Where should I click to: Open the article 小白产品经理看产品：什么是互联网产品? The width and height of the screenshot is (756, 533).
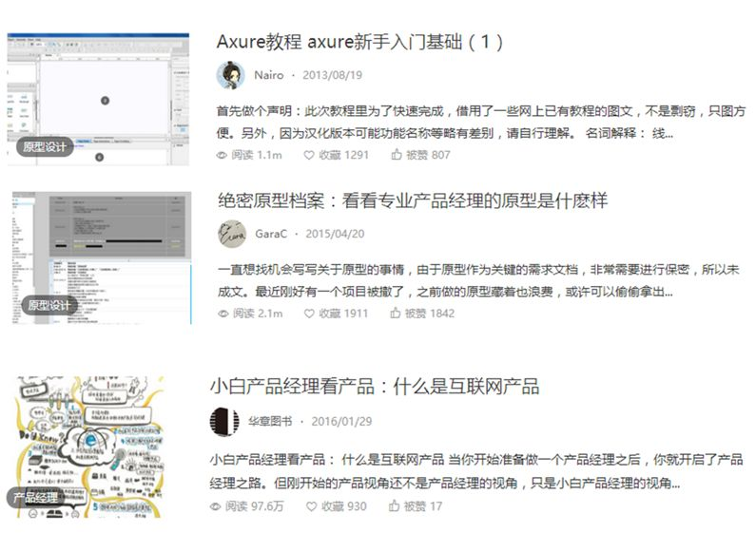pos(374,387)
